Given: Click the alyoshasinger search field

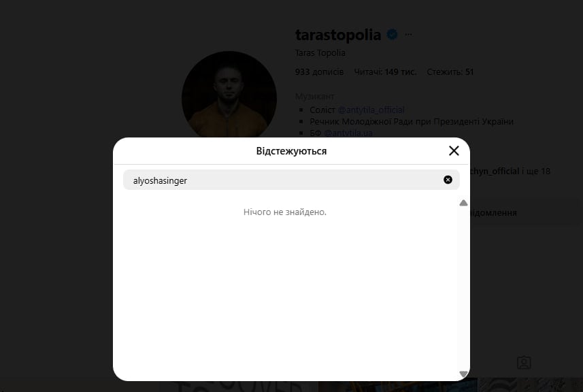Looking at the screenshot, I should pos(291,180).
